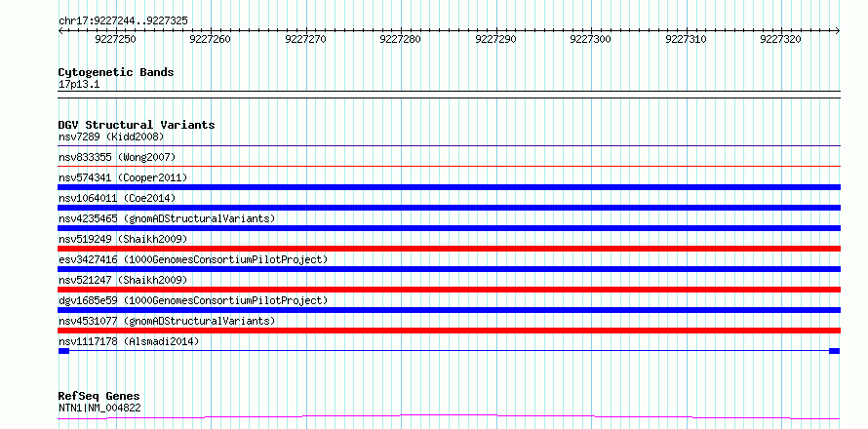Select the 17p13.1 band label
This screenshot has height=429, width=868.
(79, 85)
